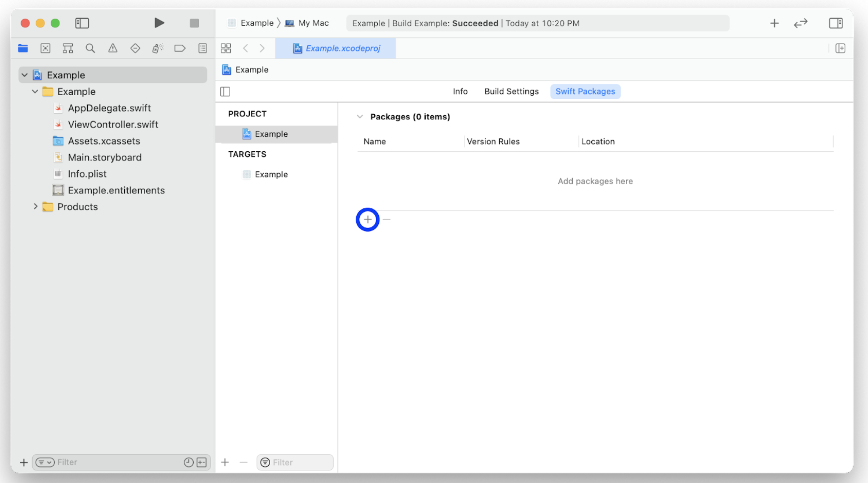This screenshot has height=483, width=868.
Task: Open Main.storyboard
Action: point(105,157)
